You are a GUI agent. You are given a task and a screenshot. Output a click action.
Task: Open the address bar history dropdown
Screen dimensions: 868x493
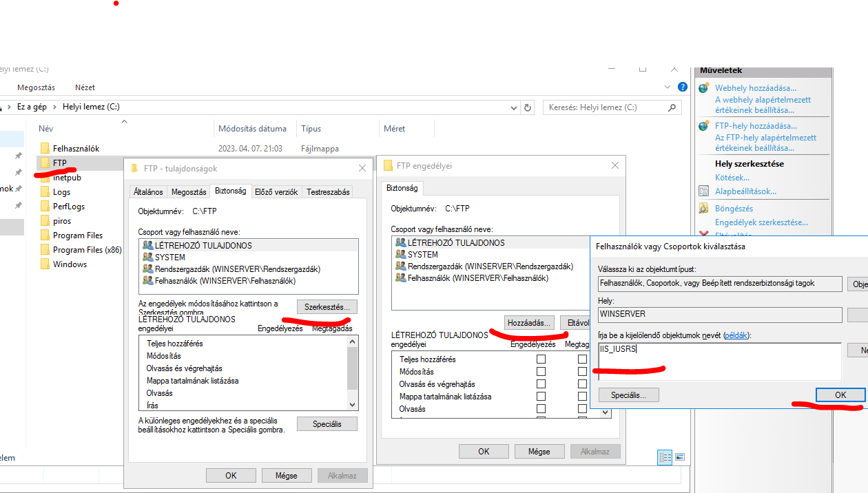pyautogui.click(x=514, y=107)
